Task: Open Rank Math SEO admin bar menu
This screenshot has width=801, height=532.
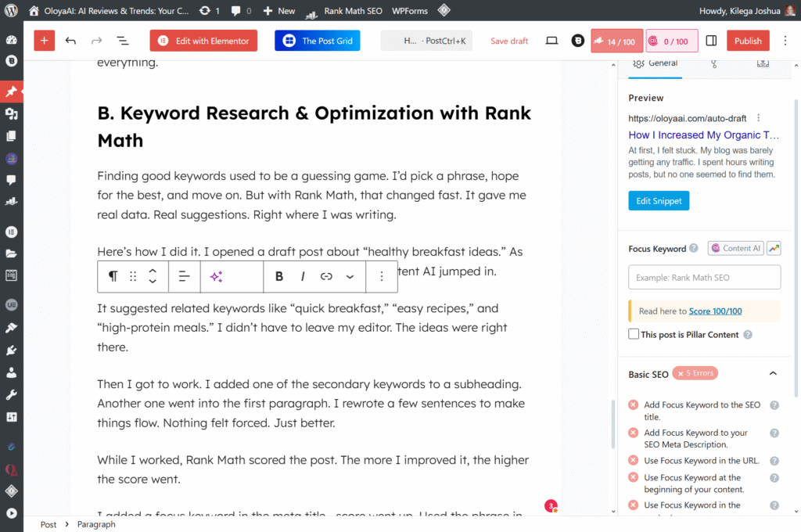Action: click(344, 11)
